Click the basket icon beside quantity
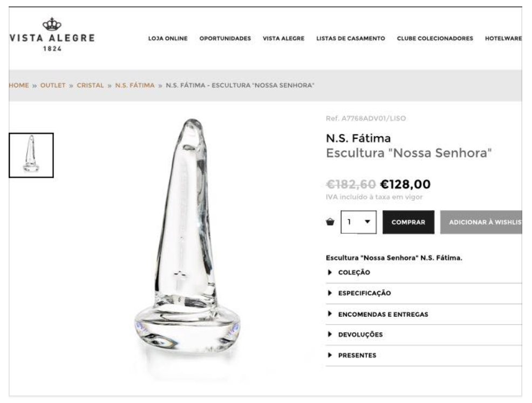 [331, 222]
